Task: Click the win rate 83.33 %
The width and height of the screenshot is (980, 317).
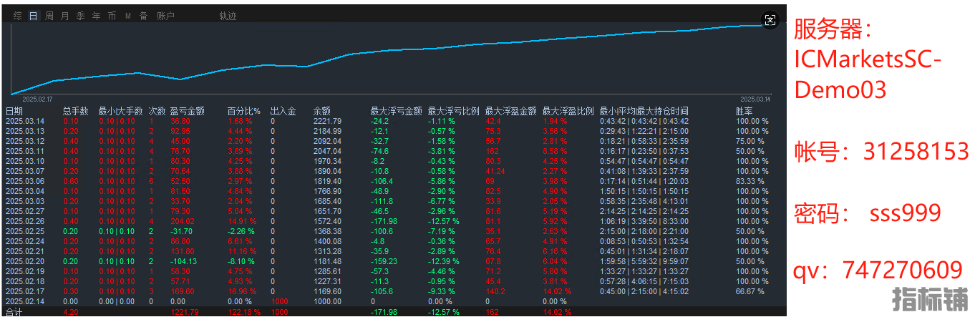Action: pyautogui.click(x=750, y=181)
